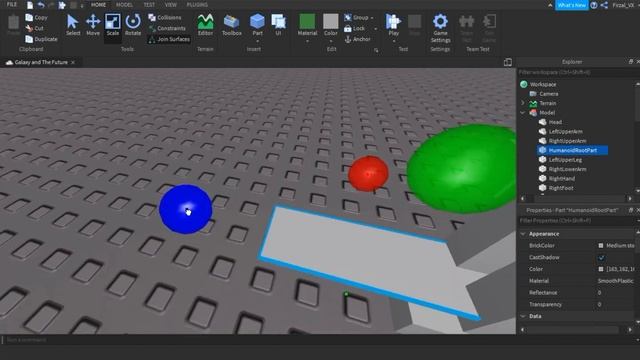Viewport: 640px width, 360px height.
Task: Open the help icon next to What's New
Action: (594, 5)
